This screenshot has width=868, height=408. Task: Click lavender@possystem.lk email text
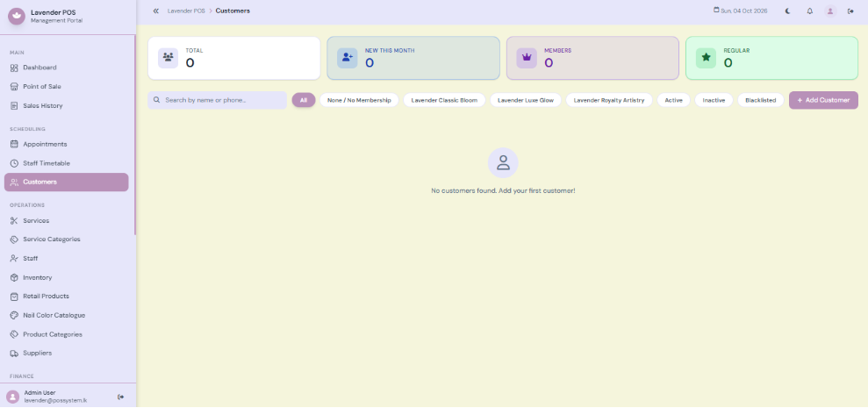tap(55, 400)
